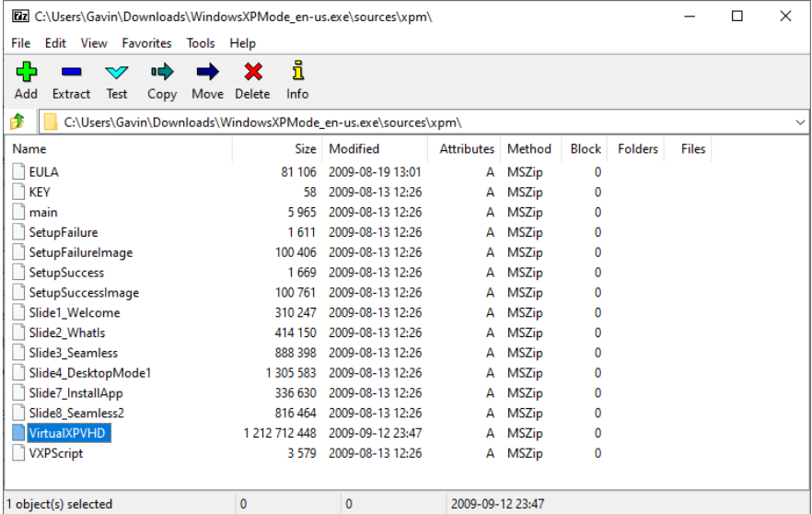The image size is (812, 514).
Task: Click the red Delete icon
Action: [252, 72]
